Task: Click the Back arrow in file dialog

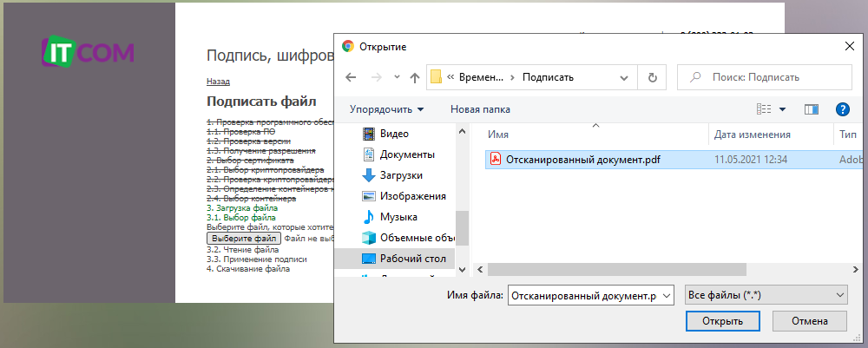Action: click(351, 77)
